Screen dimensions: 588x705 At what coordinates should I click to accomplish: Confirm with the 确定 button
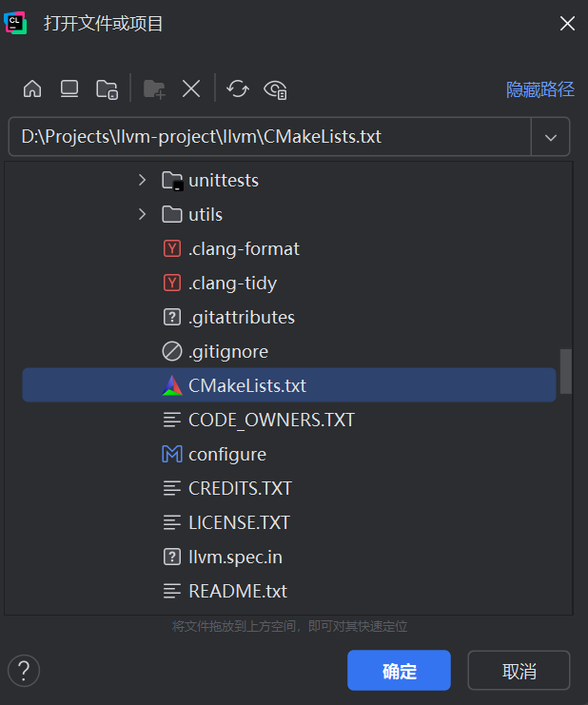click(399, 670)
